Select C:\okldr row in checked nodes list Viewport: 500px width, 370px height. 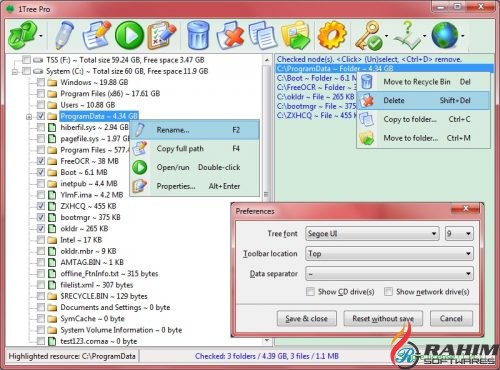316,97
